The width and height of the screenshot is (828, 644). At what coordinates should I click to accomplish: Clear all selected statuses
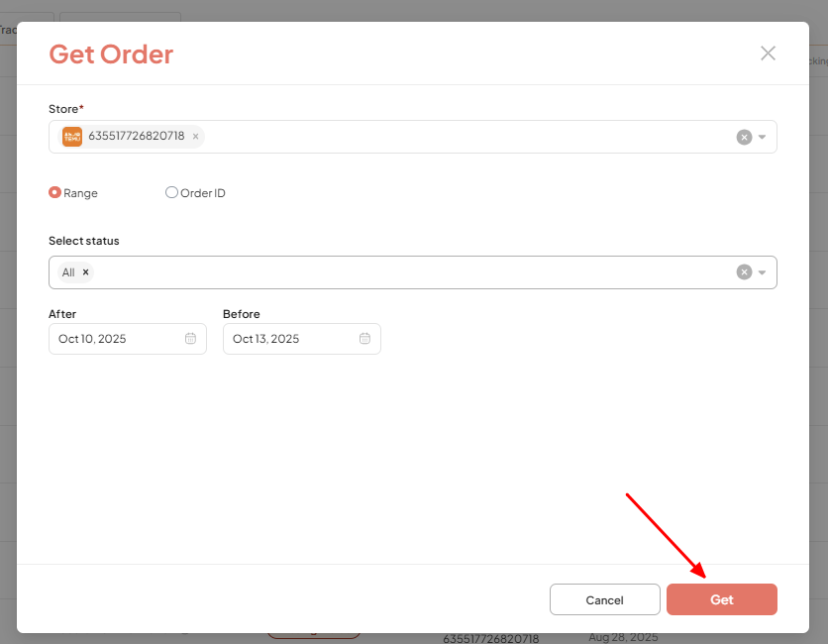tap(744, 272)
